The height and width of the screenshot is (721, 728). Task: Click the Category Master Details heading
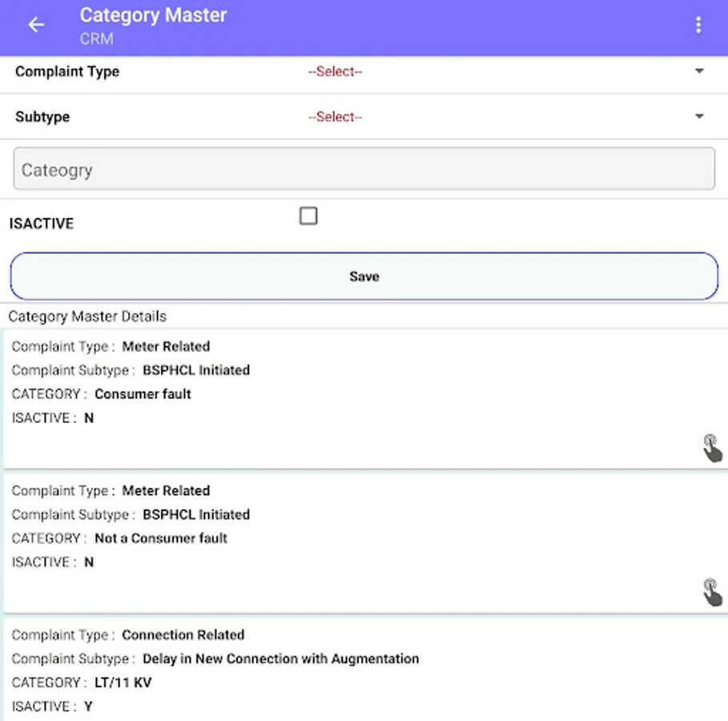(x=87, y=316)
